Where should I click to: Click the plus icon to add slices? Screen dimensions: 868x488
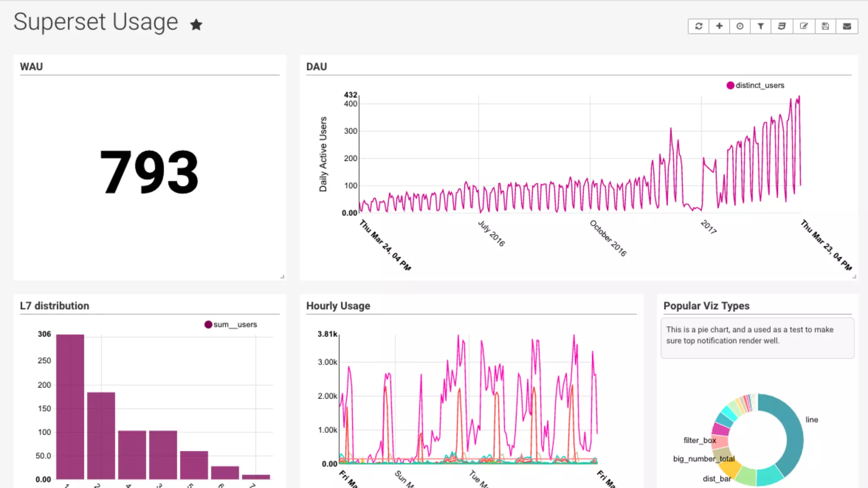tap(719, 26)
